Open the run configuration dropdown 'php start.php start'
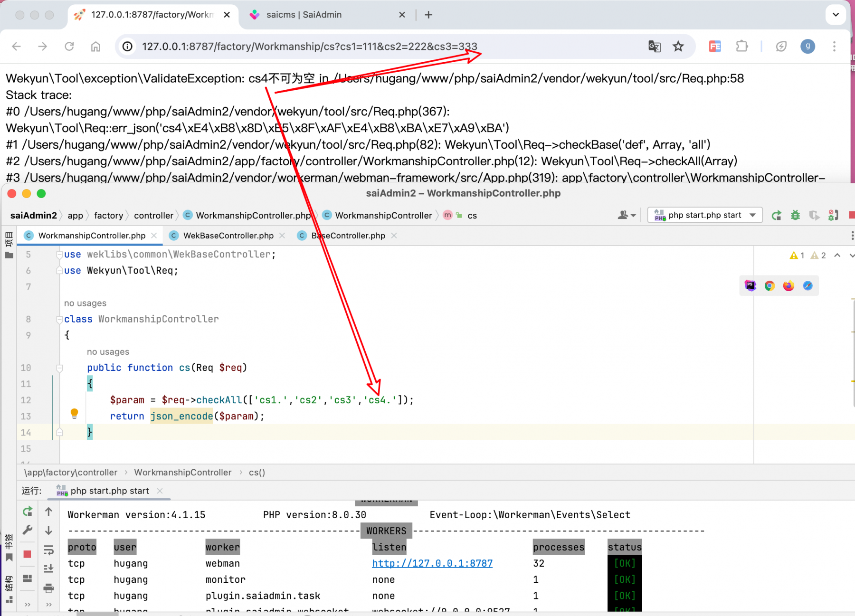This screenshot has height=616, width=855. (705, 215)
